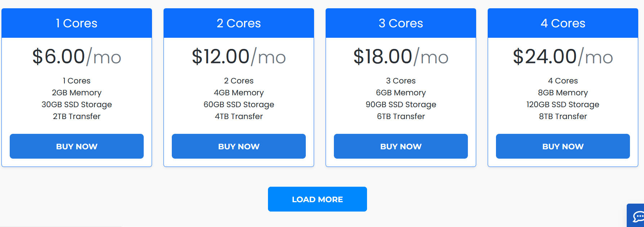The height and width of the screenshot is (227, 644).
Task: Click the $12.00/mo price text
Action: pos(239,57)
